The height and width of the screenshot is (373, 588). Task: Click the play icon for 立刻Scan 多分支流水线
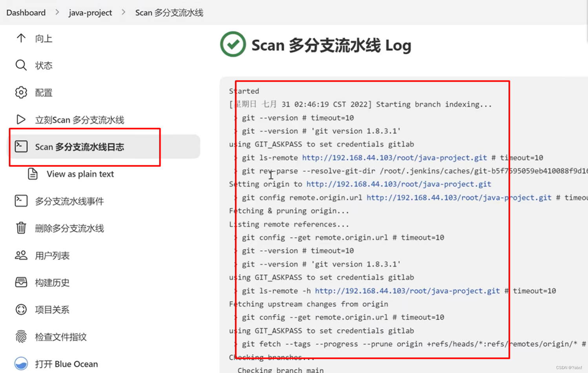pos(21,119)
